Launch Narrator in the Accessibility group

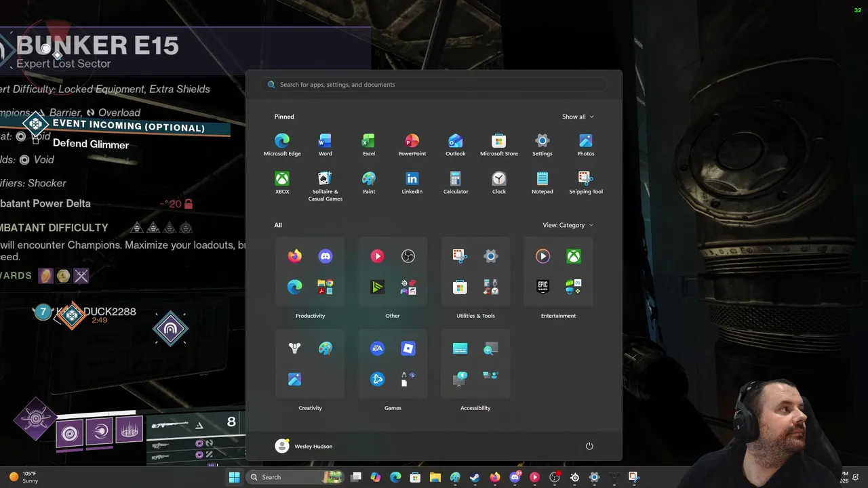460,379
